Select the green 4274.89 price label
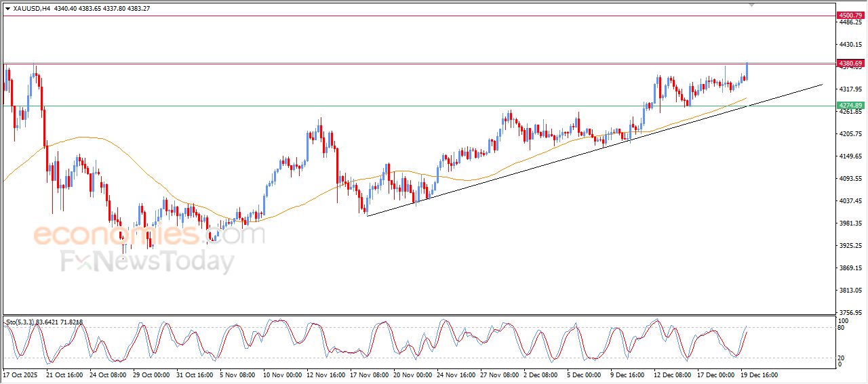This screenshot has width=868, height=384. [x=850, y=106]
